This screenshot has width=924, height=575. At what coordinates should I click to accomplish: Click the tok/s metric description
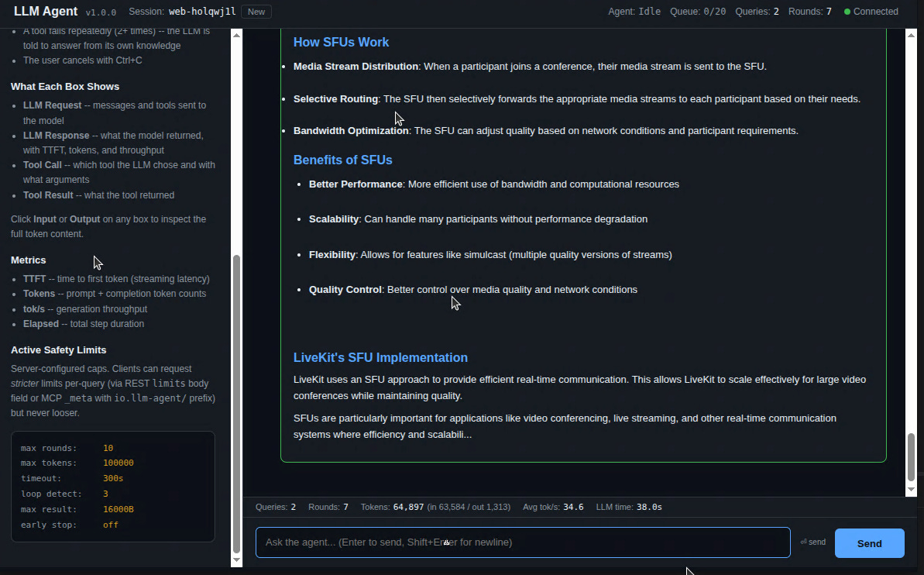85,309
